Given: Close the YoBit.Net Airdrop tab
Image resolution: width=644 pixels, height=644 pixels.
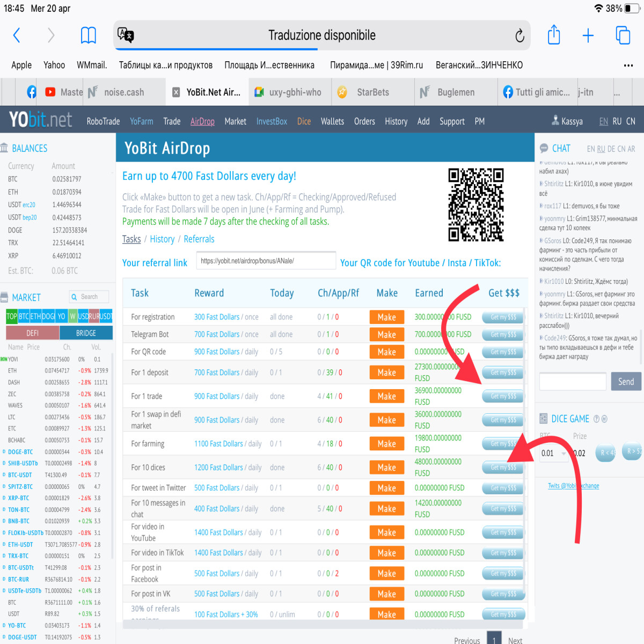Looking at the screenshot, I should point(176,92).
